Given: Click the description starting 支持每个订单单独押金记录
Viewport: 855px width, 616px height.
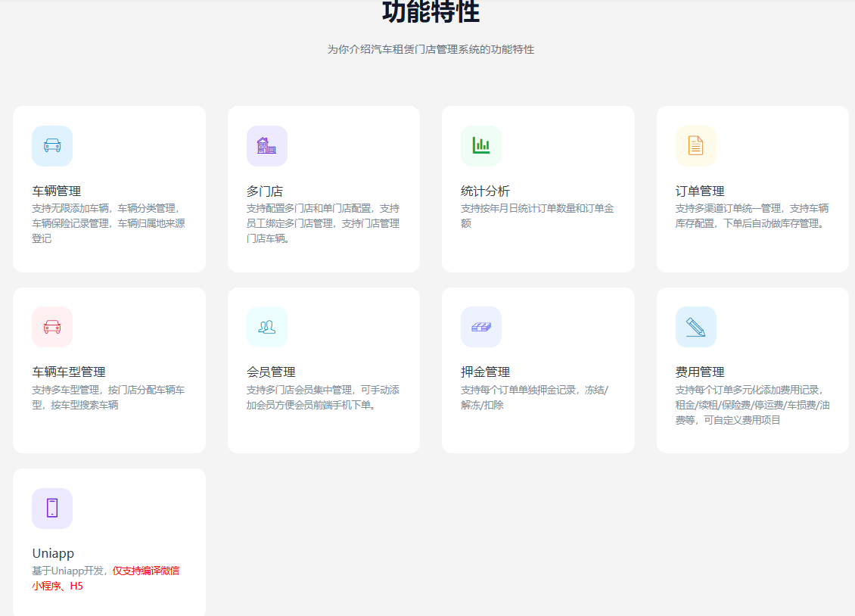Looking at the screenshot, I should [x=534, y=397].
